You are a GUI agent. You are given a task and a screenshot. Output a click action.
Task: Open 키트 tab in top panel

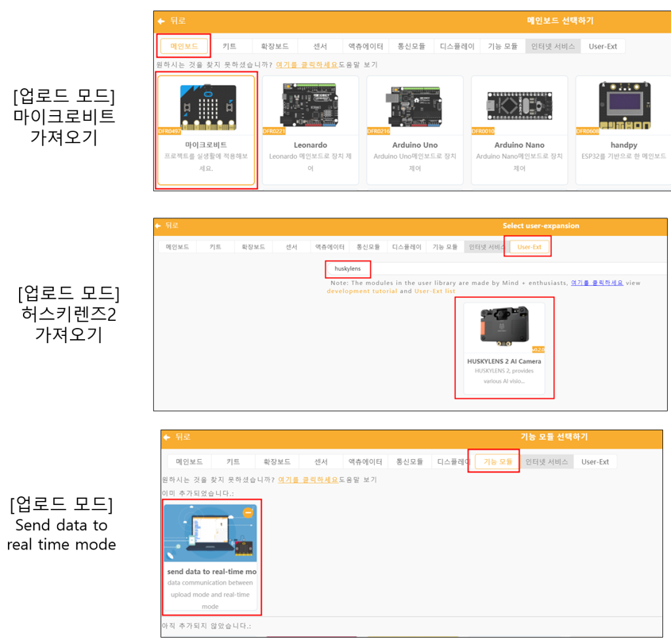(x=229, y=46)
